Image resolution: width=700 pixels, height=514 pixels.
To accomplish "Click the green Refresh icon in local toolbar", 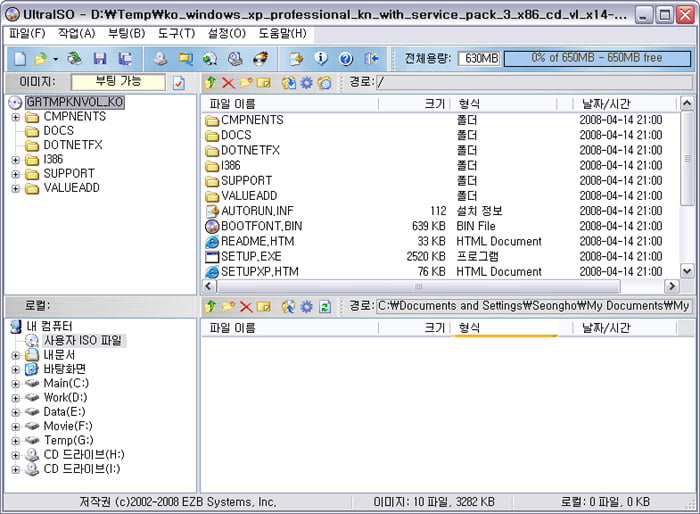I will point(325,307).
